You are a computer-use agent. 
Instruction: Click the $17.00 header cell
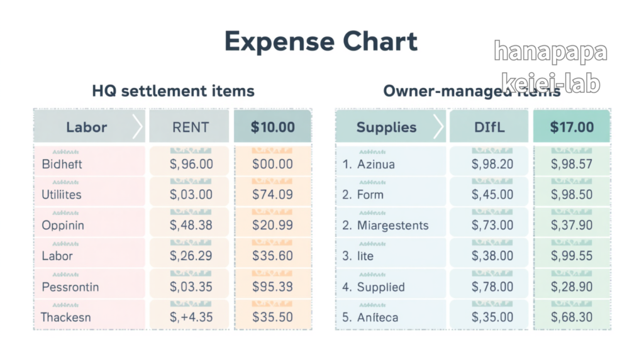point(572,128)
